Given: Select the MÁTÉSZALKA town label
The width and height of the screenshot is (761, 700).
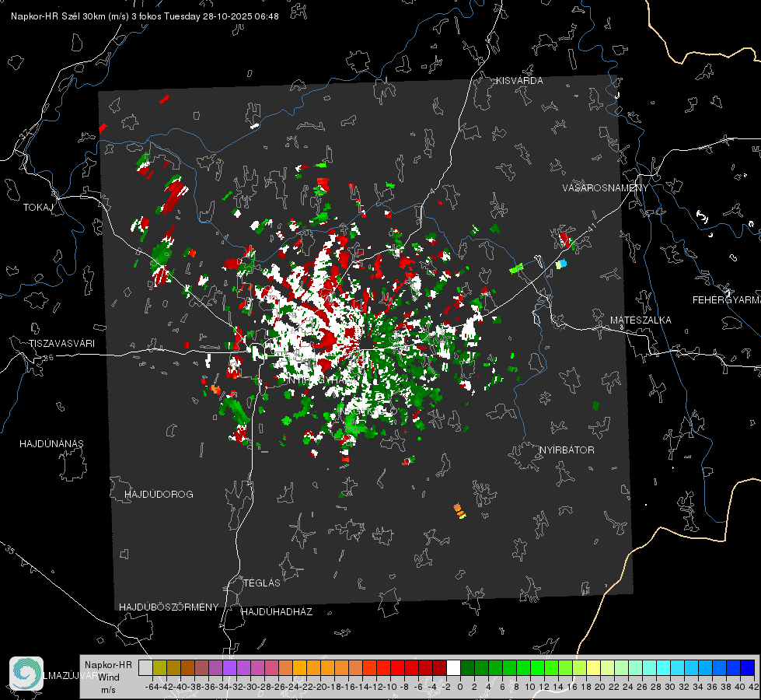Looking at the screenshot, I should tap(641, 320).
